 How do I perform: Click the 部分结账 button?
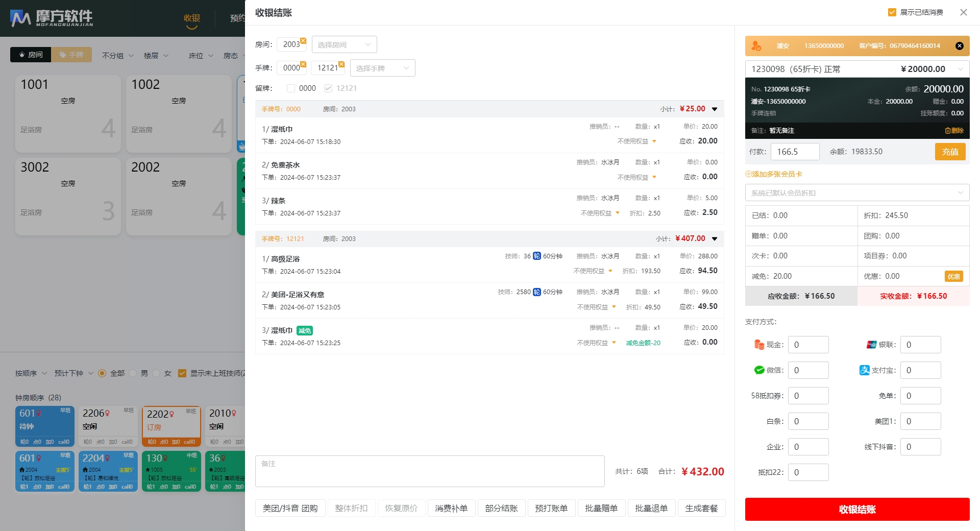pyautogui.click(x=501, y=508)
